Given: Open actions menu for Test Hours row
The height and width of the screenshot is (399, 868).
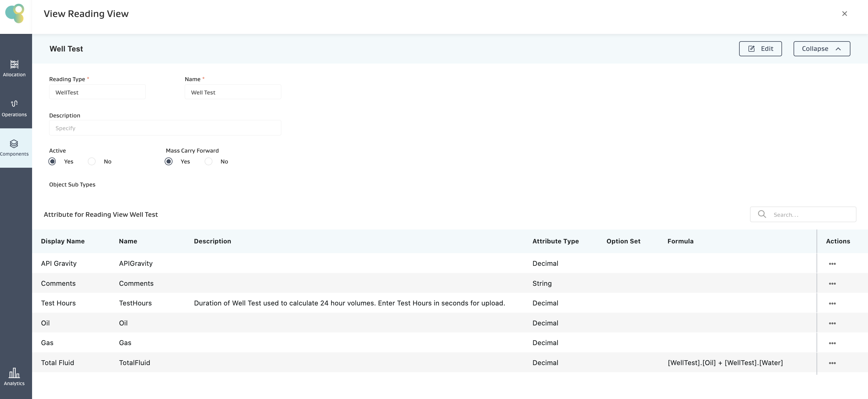Looking at the screenshot, I should coord(832,303).
